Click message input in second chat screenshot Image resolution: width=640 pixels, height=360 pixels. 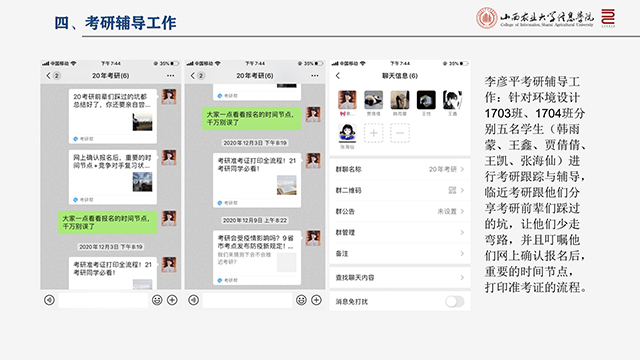(247, 300)
